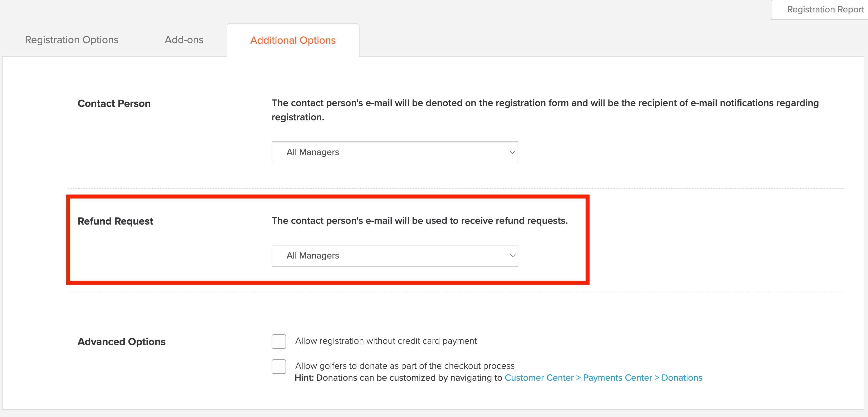Click the Hint: Donations can be customized text

point(399,378)
